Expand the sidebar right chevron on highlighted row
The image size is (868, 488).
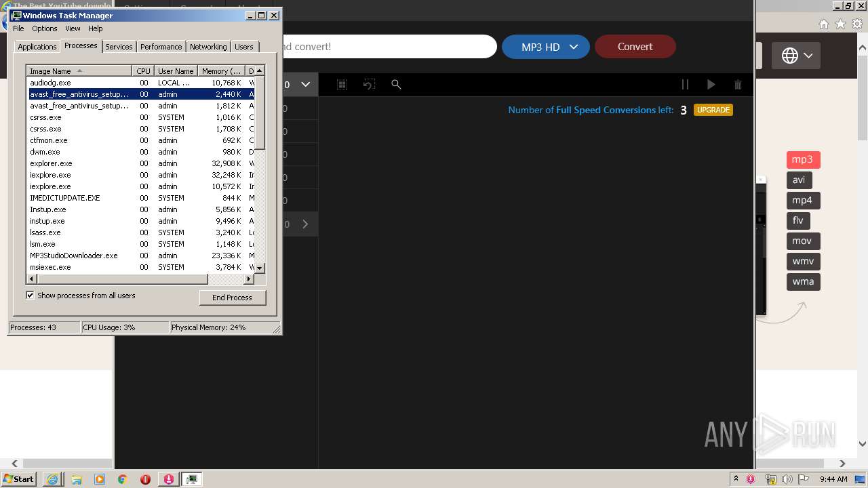point(305,224)
